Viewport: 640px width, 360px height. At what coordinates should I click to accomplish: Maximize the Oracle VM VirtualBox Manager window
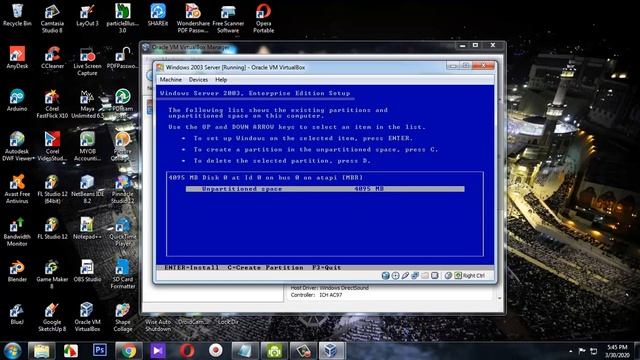(475, 45)
